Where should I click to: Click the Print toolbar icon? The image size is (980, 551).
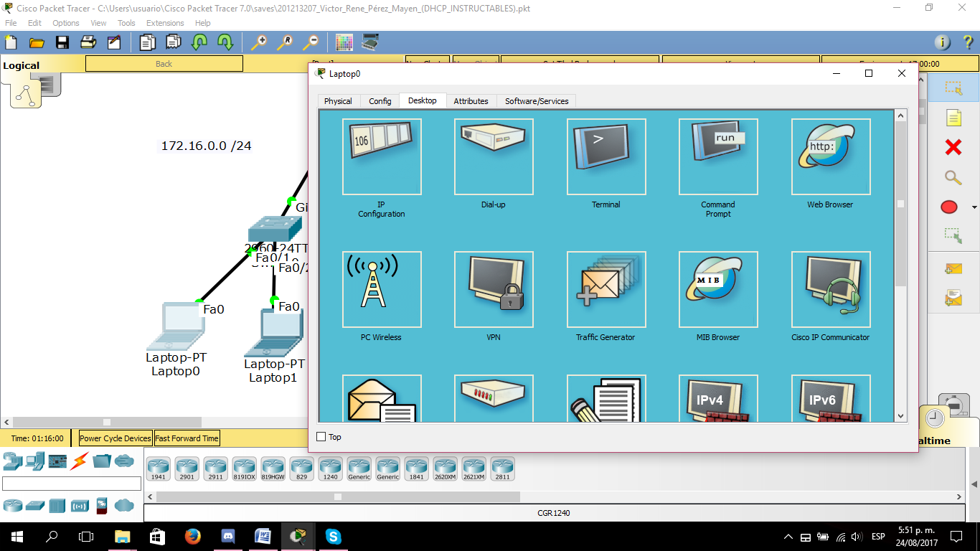click(88, 42)
